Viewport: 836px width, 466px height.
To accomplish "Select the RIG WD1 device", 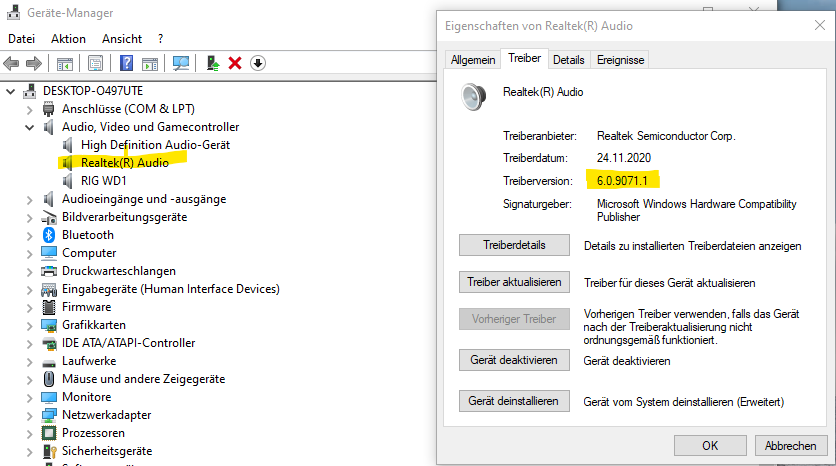I will [103, 181].
